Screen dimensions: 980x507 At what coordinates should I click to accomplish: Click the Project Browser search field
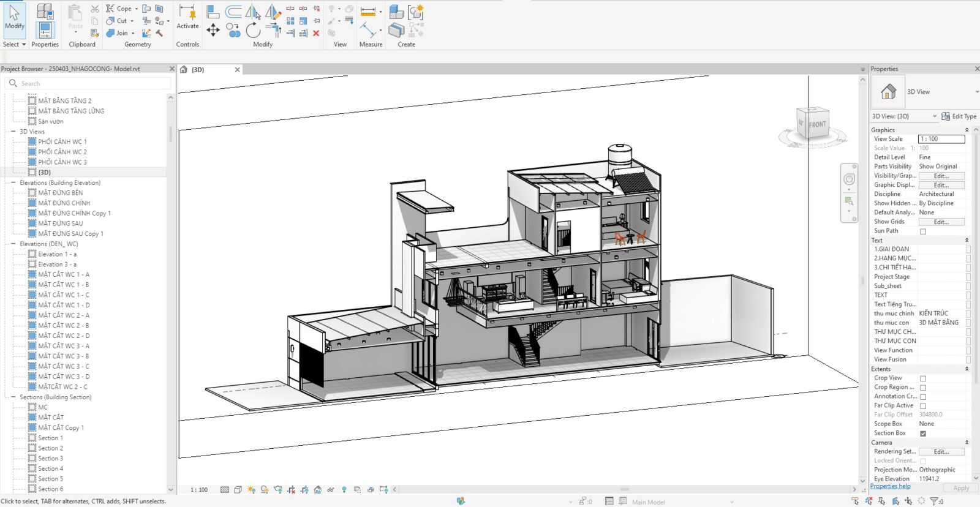88,83
